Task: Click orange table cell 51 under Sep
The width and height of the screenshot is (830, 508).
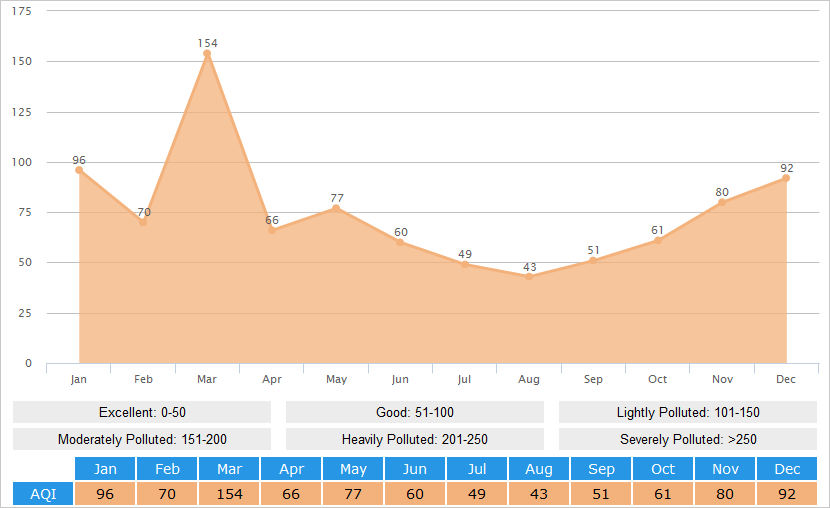Action: coord(601,494)
